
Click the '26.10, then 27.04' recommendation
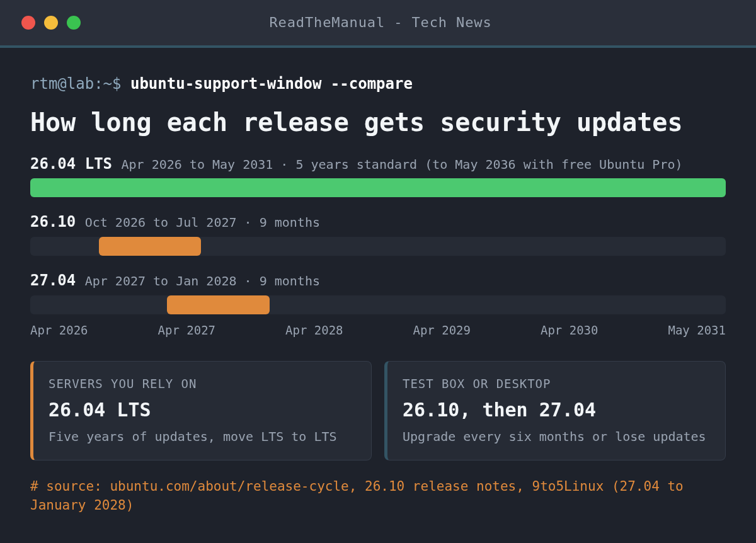499,410
